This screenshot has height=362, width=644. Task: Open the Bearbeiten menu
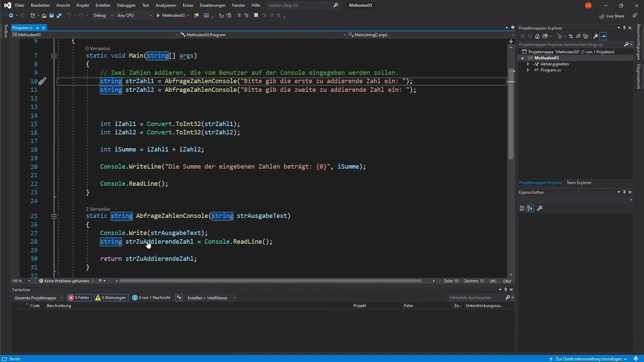click(40, 5)
